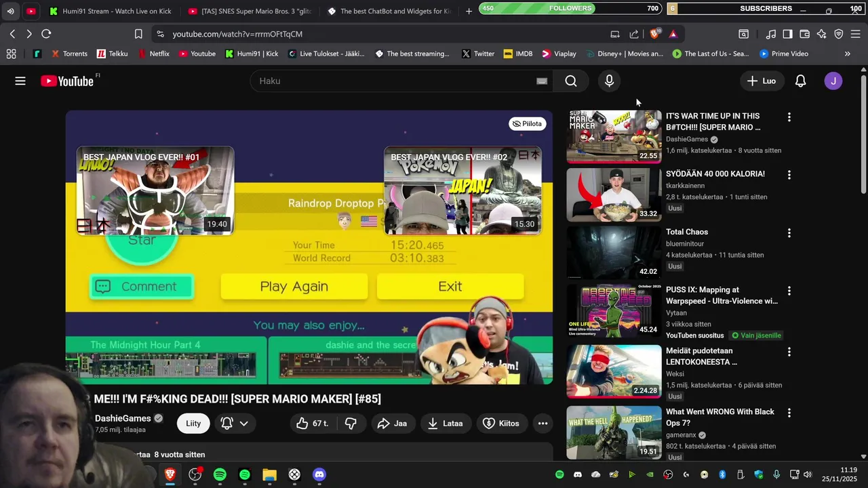Image resolution: width=868 pixels, height=488 pixels.
Task: Open Leo AI sparkle icon
Action: pyautogui.click(x=821, y=34)
